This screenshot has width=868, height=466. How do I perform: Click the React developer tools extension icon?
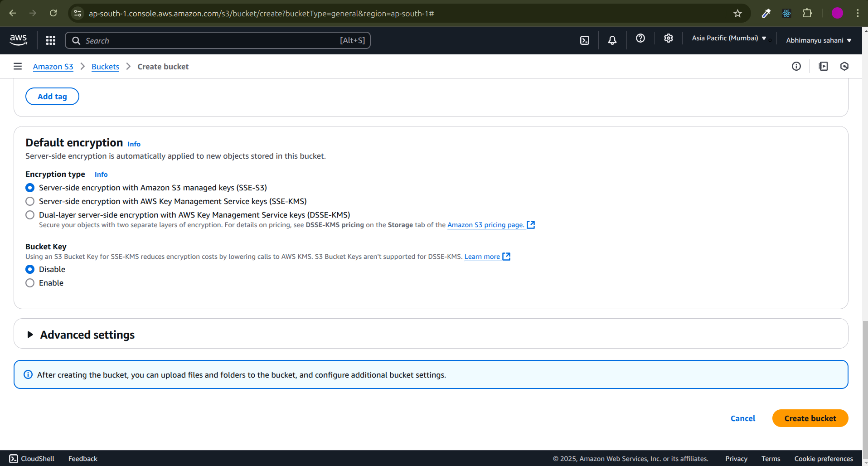click(x=786, y=13)
